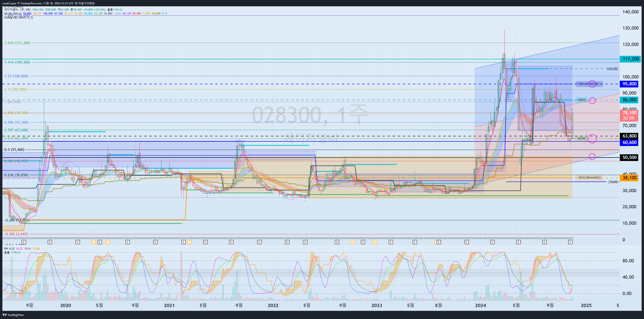Click the 80.00 oscillator axis tick
The width and height of the screenshot is (644, 319).
pyautogui.click(x=628, y=261)
